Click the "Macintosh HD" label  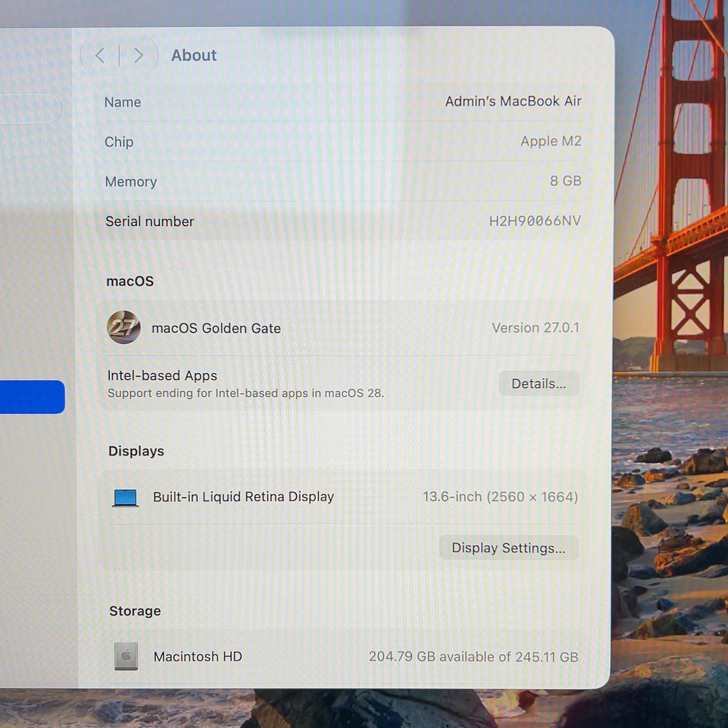pyautogui.click(x=198, y=656)
